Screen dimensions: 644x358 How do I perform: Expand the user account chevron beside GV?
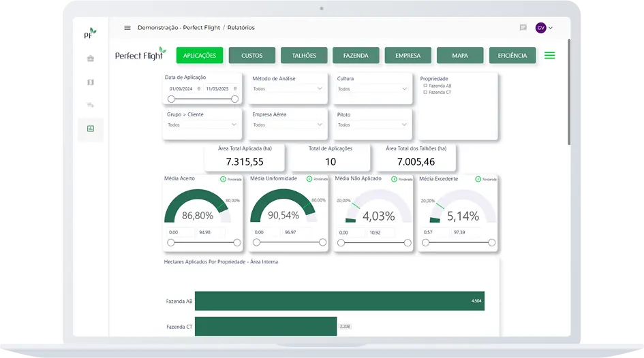coord(551,28)
